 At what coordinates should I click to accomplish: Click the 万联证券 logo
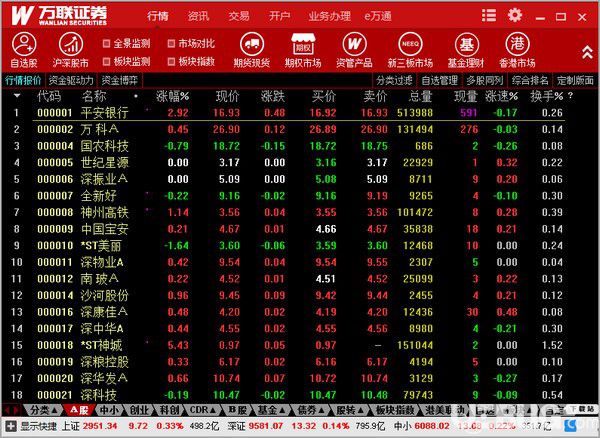click(x=59, y=16)
